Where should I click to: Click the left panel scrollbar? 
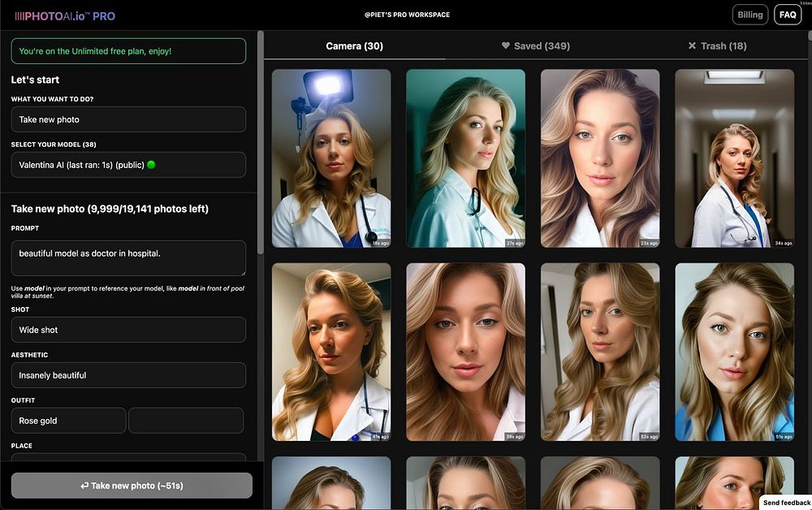pyautogui.click(x=261, y=142)
